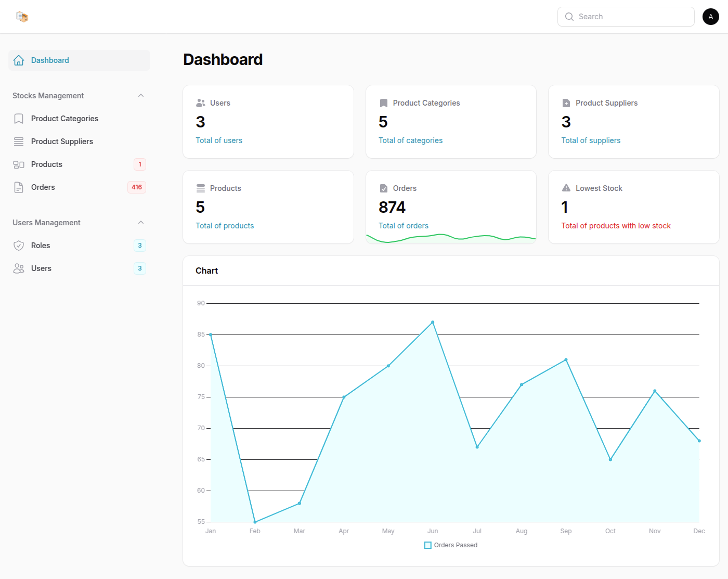This screenshot has height=579, width=728.
Task: Collapse the Stocks Management section
Action: [x=140, y=96]
